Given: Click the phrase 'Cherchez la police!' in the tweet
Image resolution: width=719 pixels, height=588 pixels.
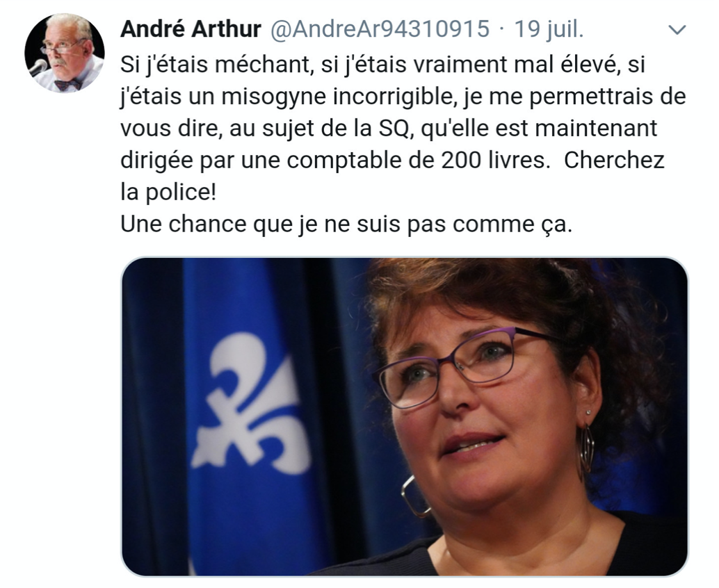Looking at the screenshot, I should pos(614,161).
